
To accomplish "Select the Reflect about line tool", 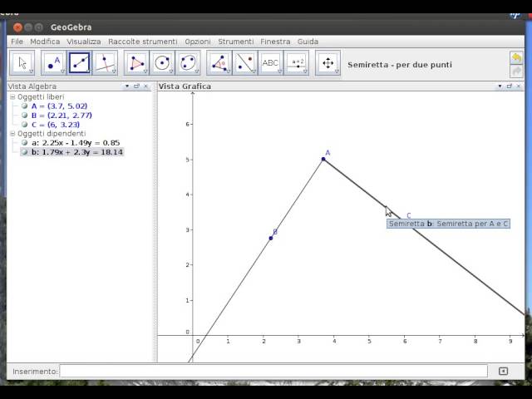I will pos(245,63).
